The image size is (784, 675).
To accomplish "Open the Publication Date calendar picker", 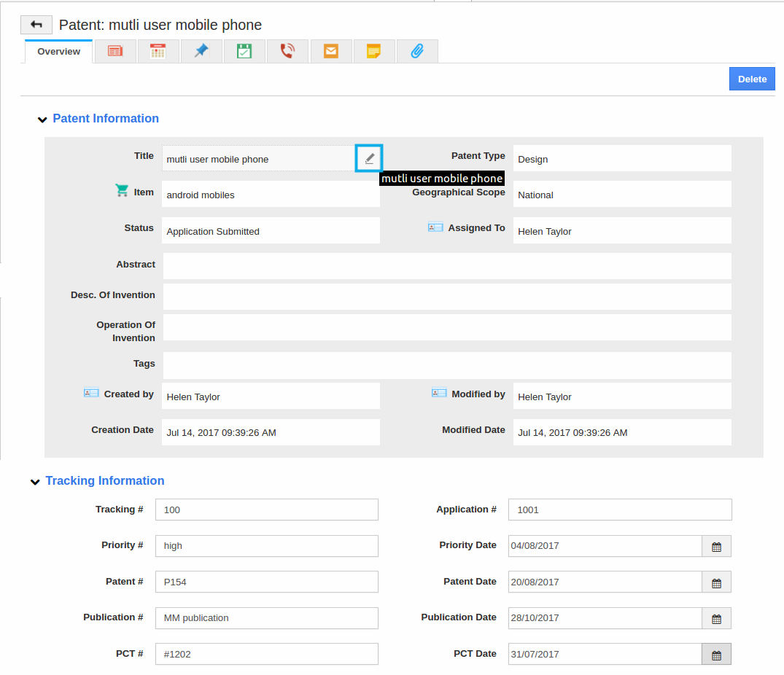I will coord(716,618).
